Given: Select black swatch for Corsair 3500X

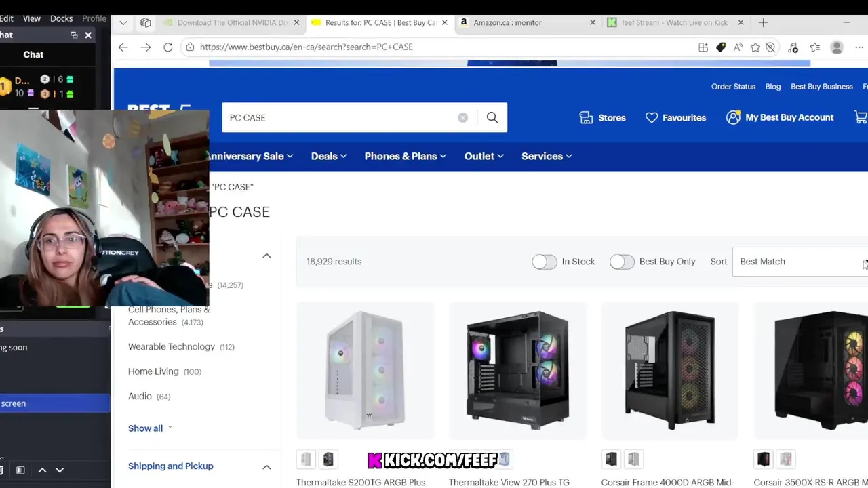Looking at the screenshot, I should click(x=764, y=460).
